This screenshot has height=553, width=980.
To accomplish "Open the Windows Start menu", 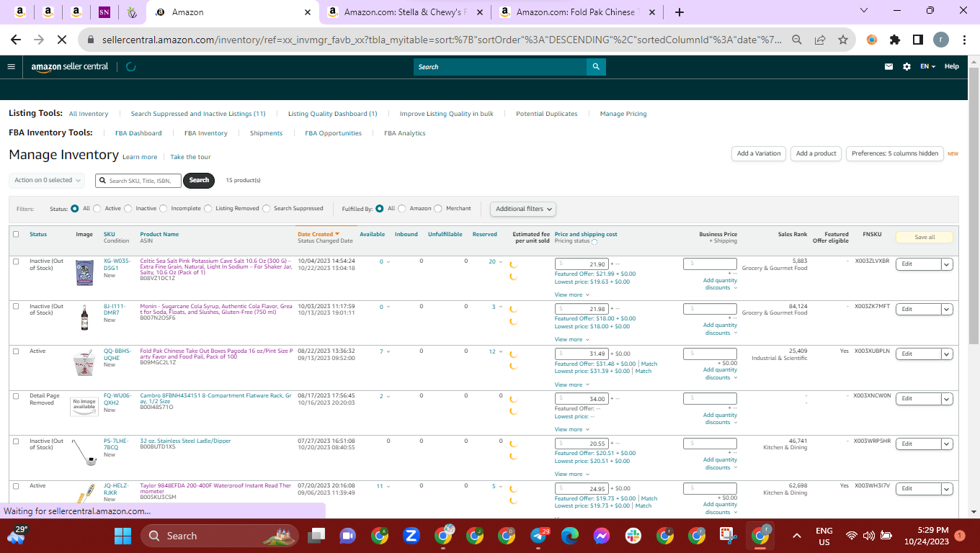I will pyautogui.click(x=122, y=536).
